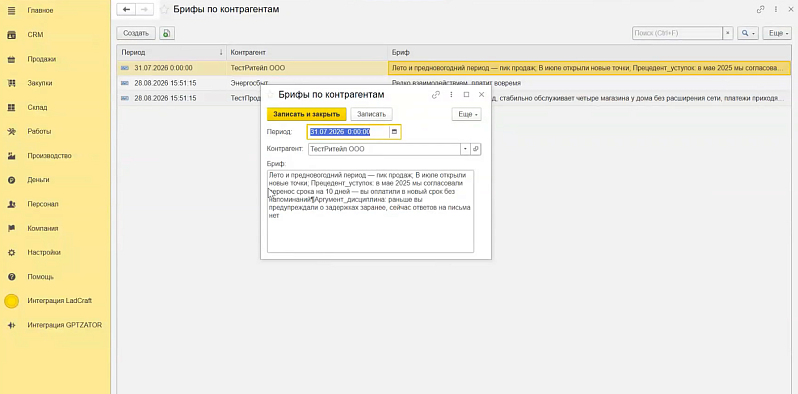Image resolution: width=798 pixels, height=394 pixels.
Task: Click Записать и закрыть
Action: tap(306, 115)
